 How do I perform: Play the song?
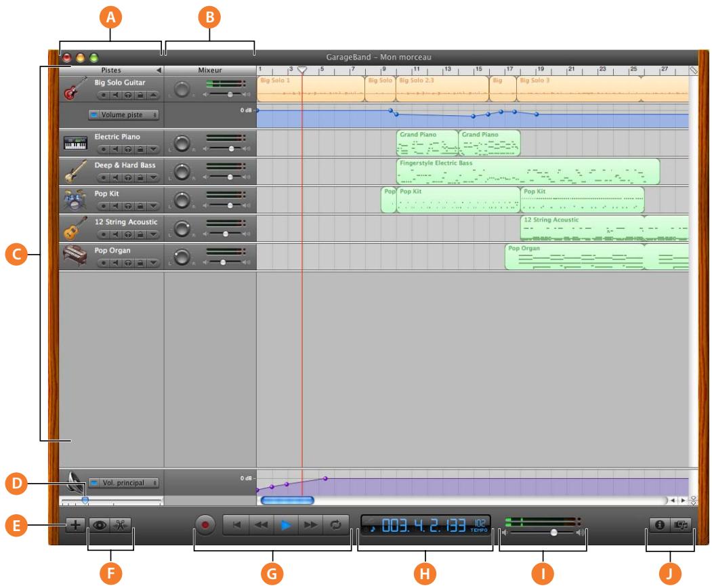(x=286, y=525)
